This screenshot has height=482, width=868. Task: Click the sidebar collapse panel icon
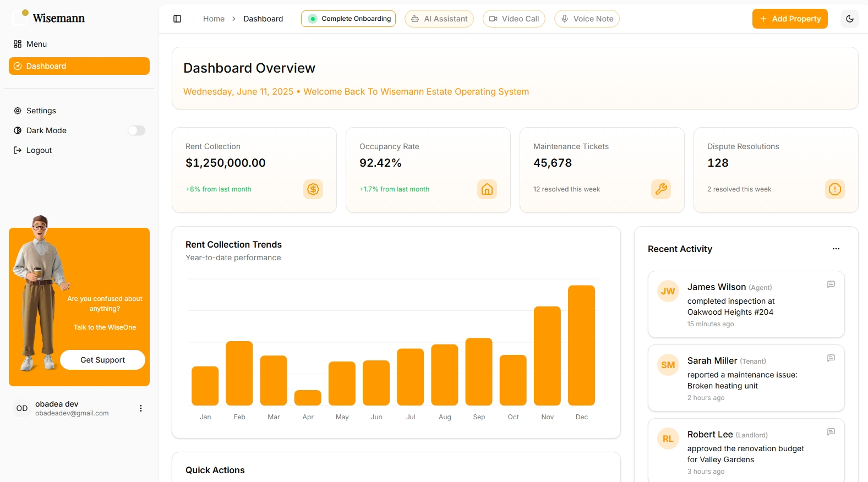tap(177, 19)
